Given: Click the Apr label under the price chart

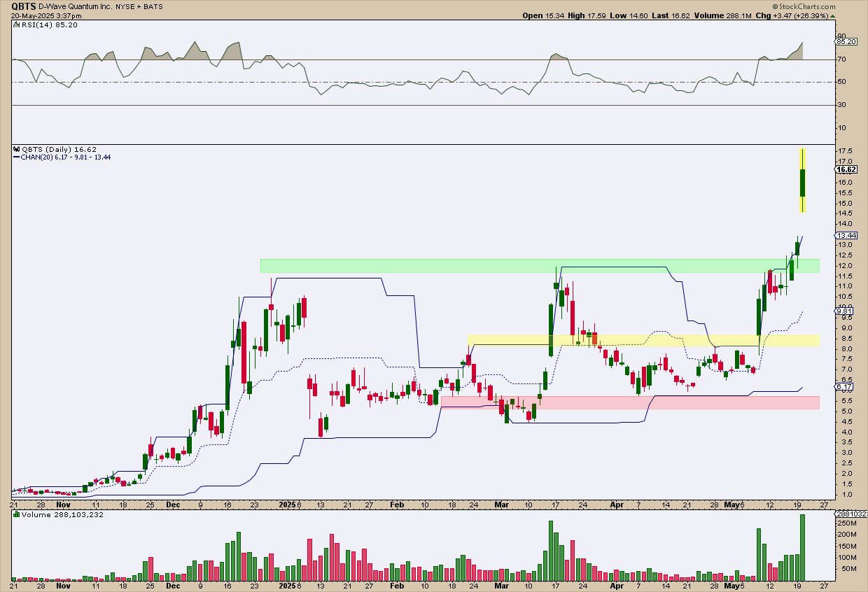Looking at the screenshot, I should 616,505.
